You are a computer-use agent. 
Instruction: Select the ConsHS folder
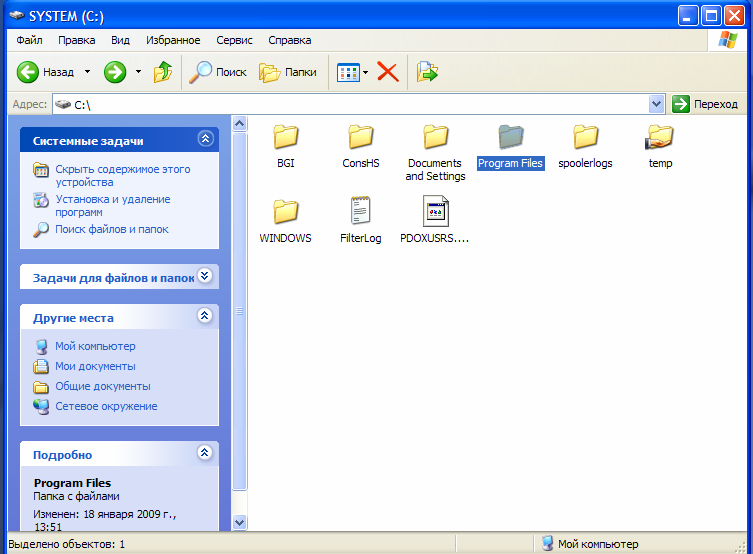click(361, 146)
